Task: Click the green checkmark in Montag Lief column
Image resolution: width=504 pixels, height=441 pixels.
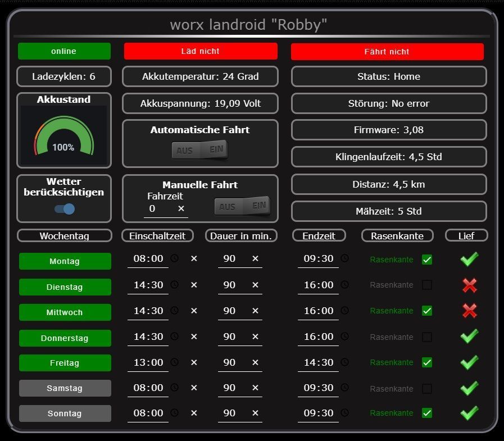Action: (469, 259)
